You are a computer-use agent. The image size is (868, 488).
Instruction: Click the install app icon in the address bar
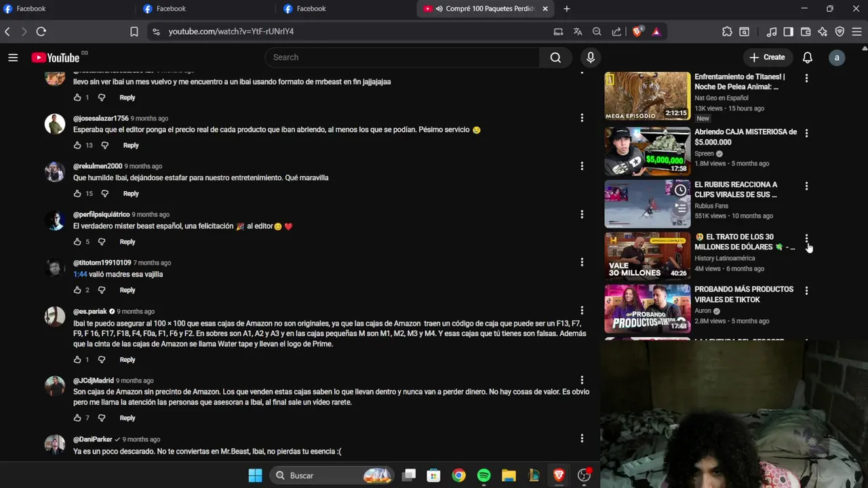(558, 31)
